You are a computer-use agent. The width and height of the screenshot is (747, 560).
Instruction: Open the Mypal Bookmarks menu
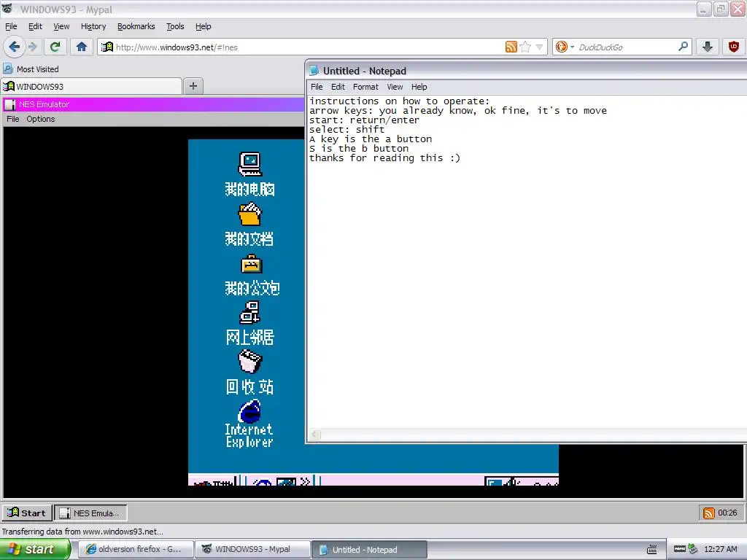point(136,26)
